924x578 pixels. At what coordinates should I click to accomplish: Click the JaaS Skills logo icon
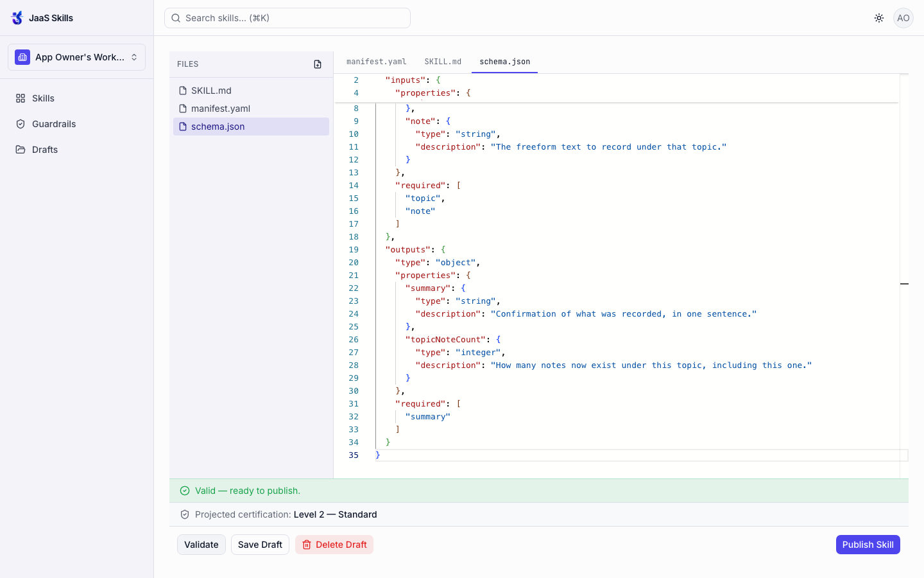coord(17,18)
